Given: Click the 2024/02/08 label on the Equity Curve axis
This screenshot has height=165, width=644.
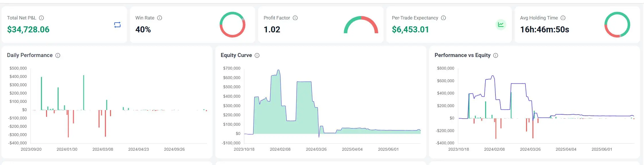Looking at the screenshot, I should 280,149.
